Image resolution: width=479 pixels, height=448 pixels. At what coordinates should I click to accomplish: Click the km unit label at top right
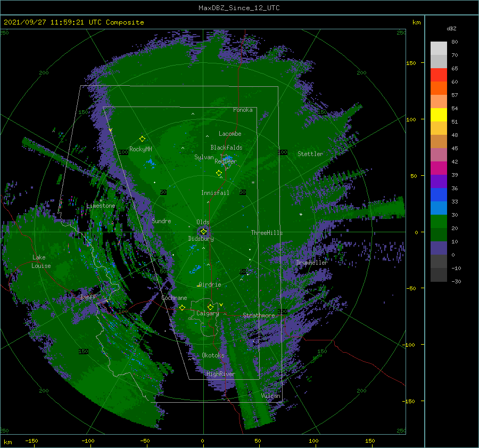pyautogui.click(x=416, y=22)
